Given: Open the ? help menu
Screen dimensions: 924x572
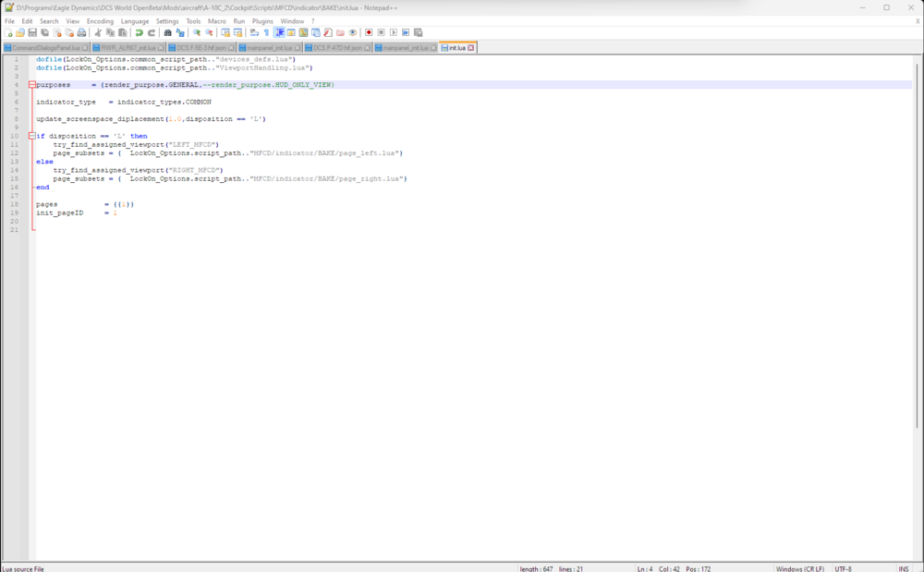Looking at the screenshot, I should tap(313, 21).
